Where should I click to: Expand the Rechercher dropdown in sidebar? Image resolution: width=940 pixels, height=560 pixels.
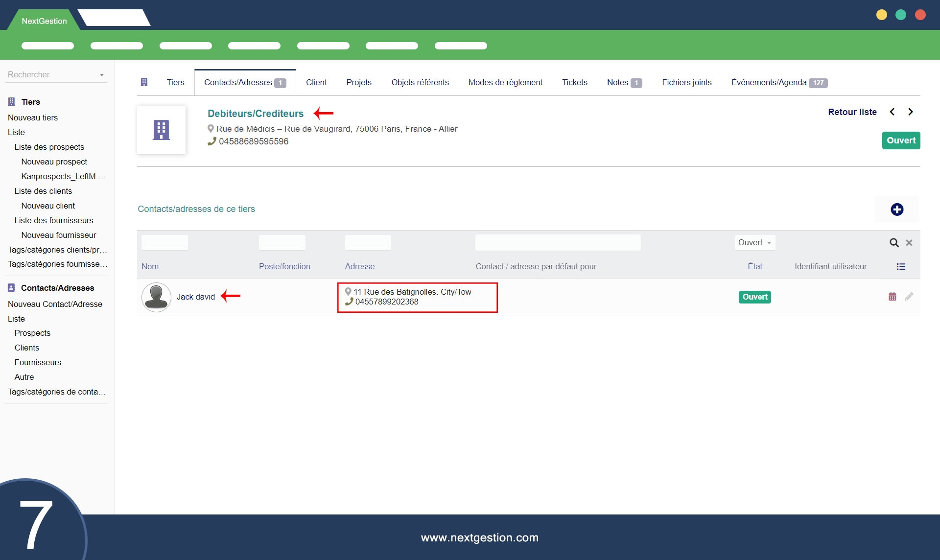(x=101, y=75)
